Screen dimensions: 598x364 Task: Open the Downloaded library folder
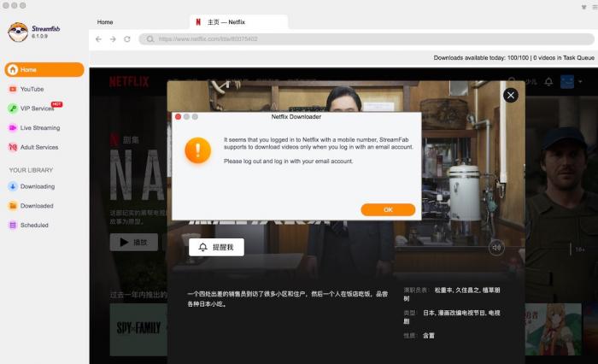[x=37, y=206]
